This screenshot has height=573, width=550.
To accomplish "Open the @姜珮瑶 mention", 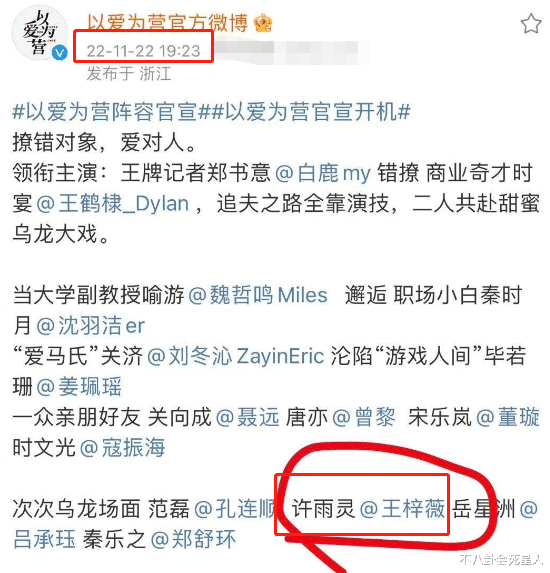I will tap(79, 387).
